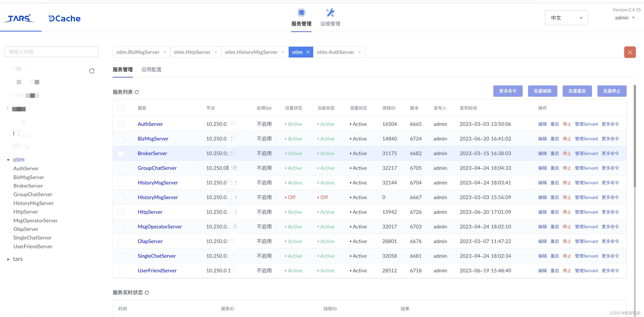Check the BrokerServer row checkbox
Image resolution: width=644 pixels, height=317 pixels.
coord(121,154)
